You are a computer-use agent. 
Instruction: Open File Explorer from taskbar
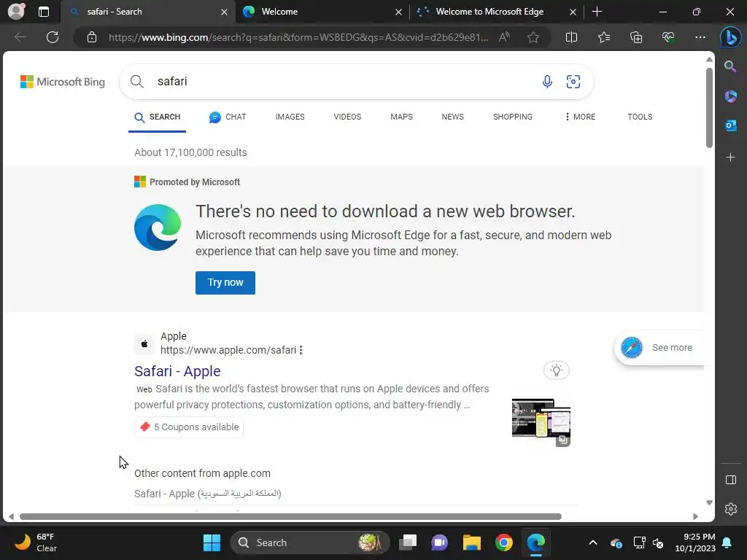pyautogui.click(x=472, y=542)
